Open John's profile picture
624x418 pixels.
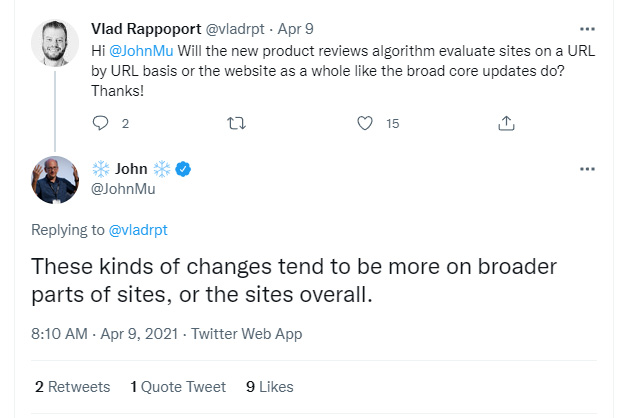pos(55,180)
